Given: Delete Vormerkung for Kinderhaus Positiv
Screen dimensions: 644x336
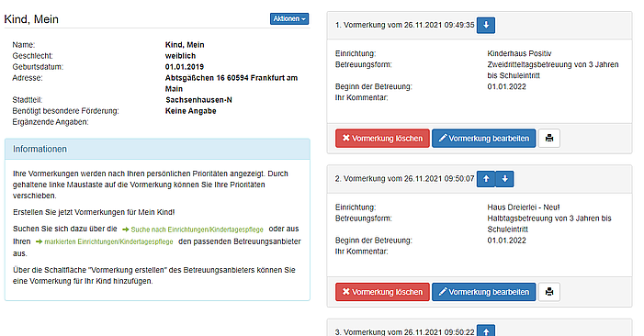Looking at the screenshot, I should [x=382, y=139].
